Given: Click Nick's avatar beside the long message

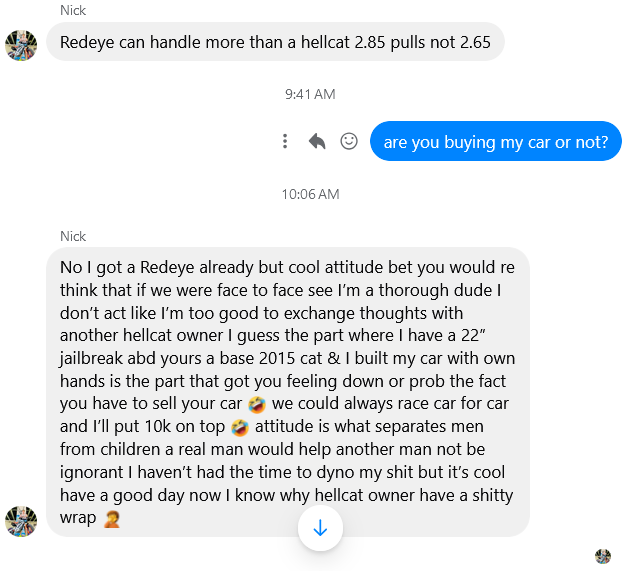Looking at the screenshot, I should 21,521.
